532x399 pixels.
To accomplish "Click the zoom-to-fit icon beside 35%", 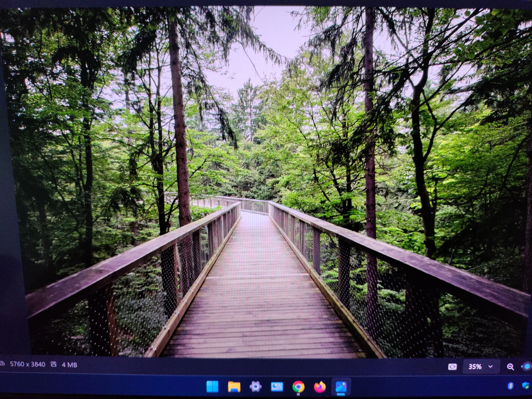I will [x=452, y=367].
